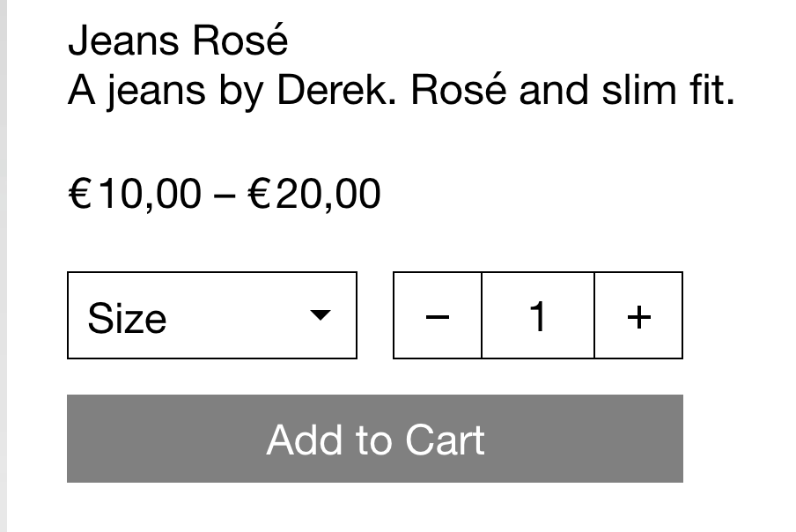Focus the quantity field showing 1
This screenshot has width=796, height=532.
538,316
